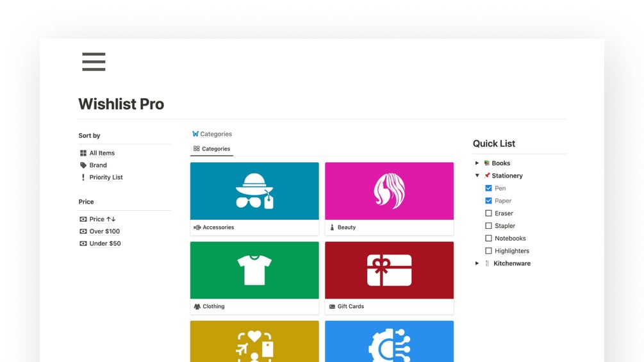Click the small Accessories label icon

197,227
